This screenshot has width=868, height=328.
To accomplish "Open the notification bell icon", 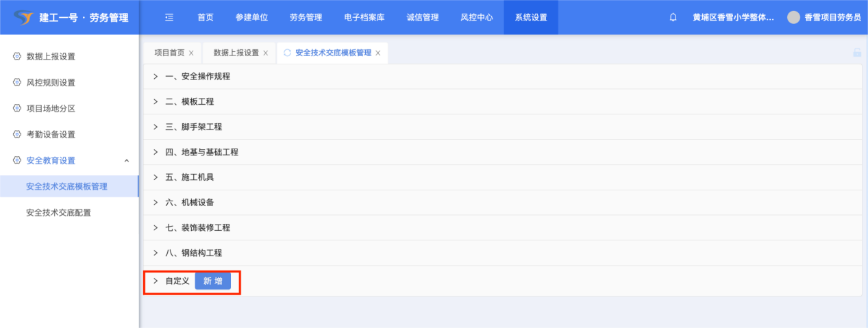I will coord(673,17).
